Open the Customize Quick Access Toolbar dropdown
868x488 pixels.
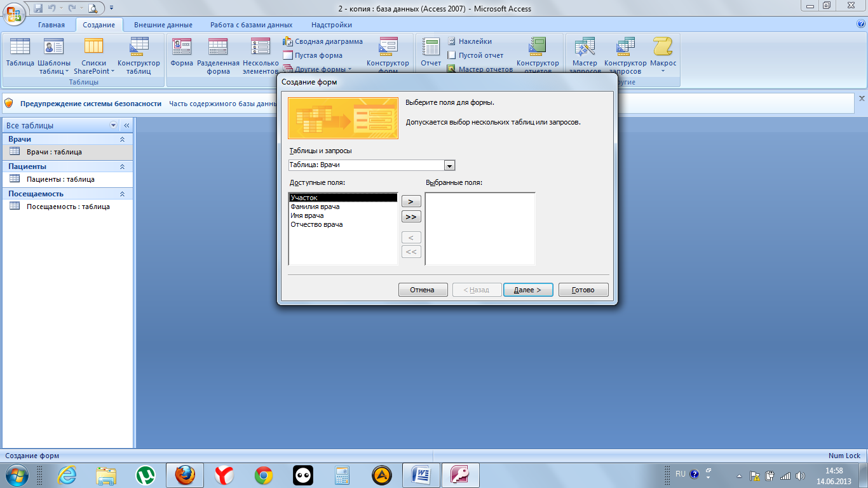click(x=112, y=8)
